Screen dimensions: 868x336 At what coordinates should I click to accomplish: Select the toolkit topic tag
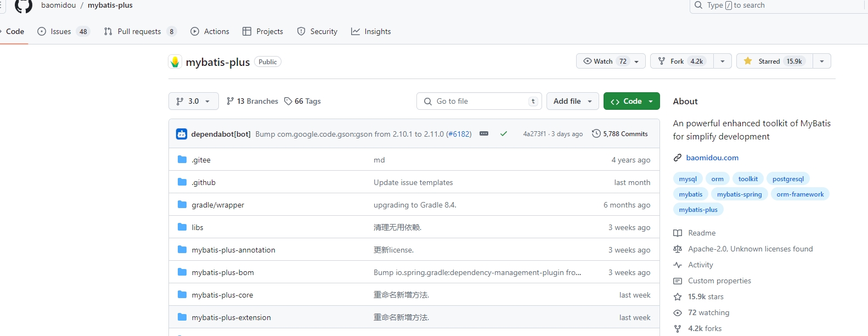[x=748, y=179]
